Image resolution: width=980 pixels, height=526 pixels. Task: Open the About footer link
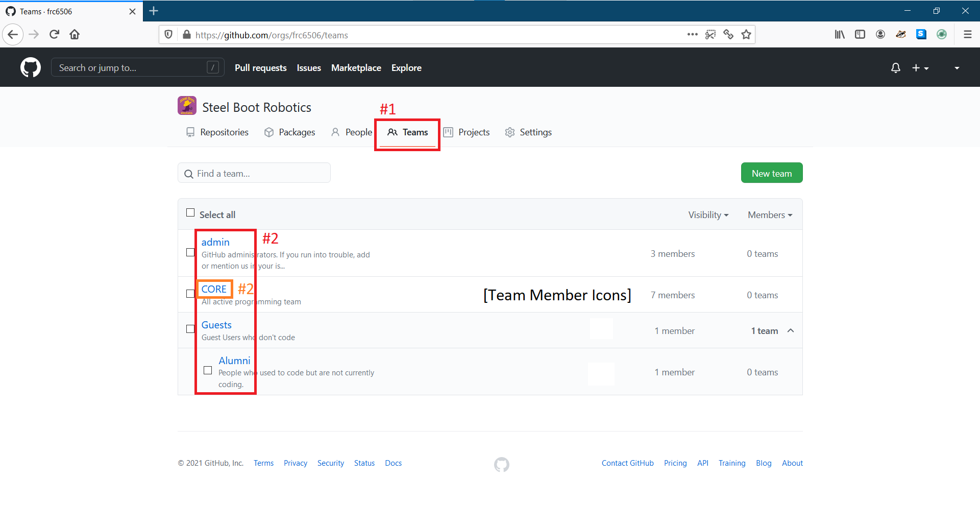(792, 463)
